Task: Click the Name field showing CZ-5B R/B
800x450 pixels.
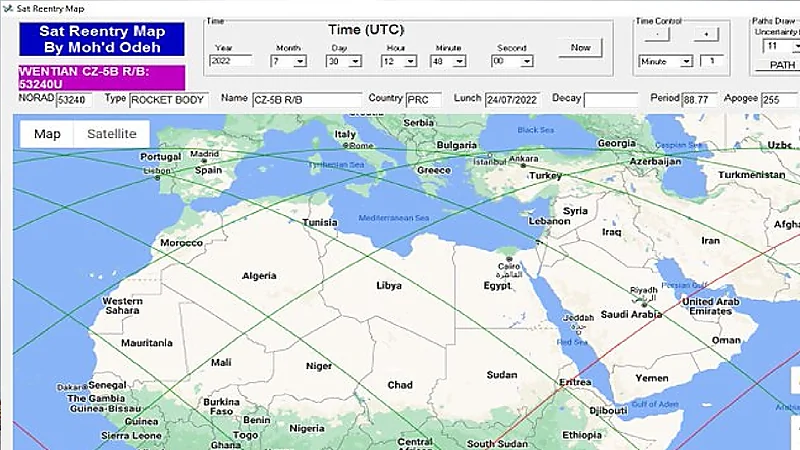Action: (307, 99)
